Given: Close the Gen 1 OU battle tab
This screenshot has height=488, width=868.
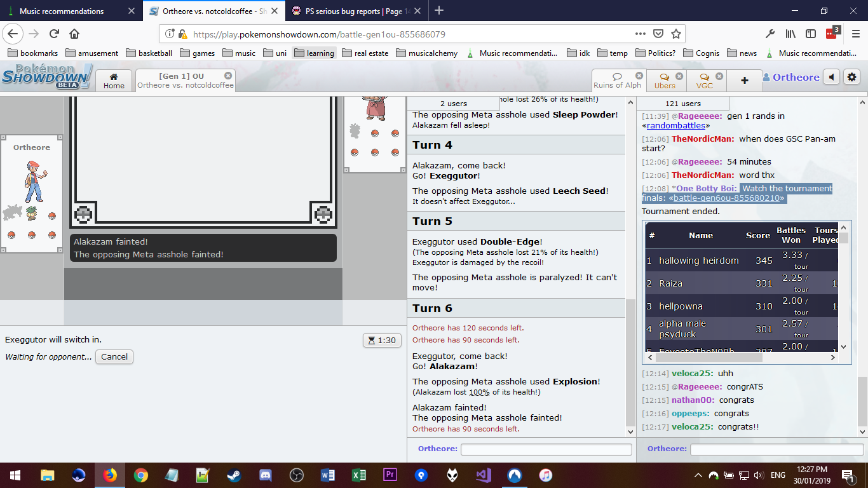Looking at the screenshot, I should tap(228, 76).
